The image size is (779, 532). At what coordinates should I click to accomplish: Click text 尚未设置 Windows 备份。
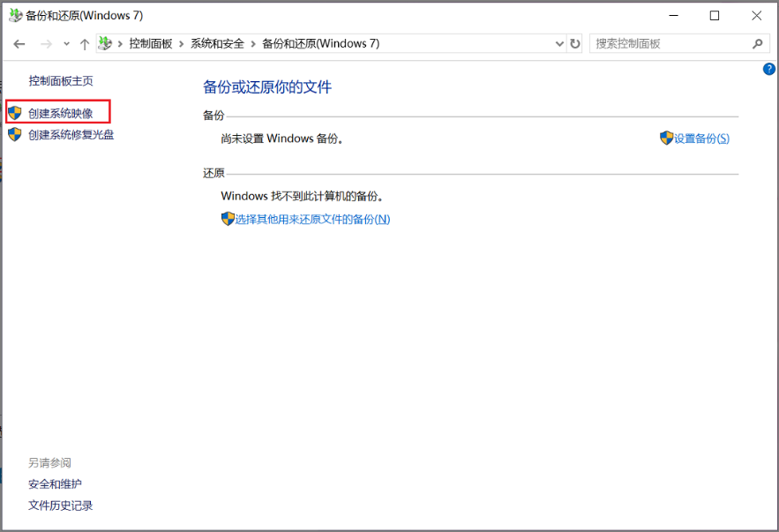click(282, 139)
